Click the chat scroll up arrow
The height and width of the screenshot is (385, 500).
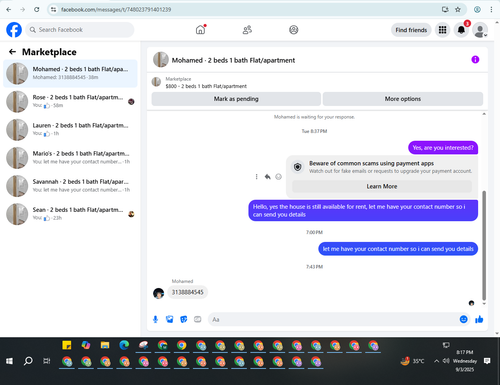point(484,114)
